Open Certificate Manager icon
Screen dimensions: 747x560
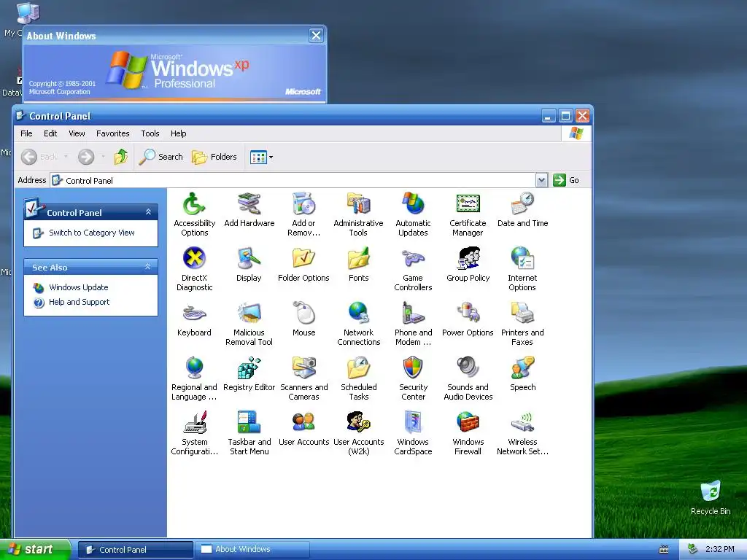tap(468, 204)
